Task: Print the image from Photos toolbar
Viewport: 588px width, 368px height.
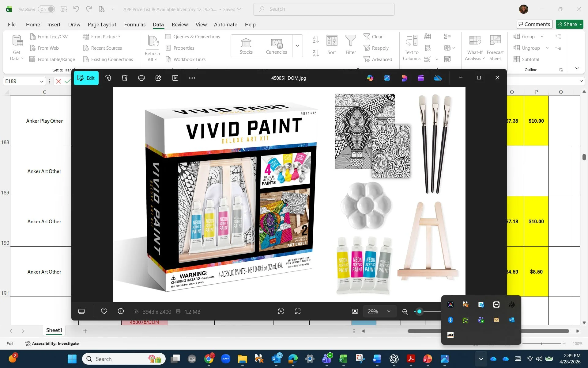Action: pyautogui.click(x=141, y=78)
